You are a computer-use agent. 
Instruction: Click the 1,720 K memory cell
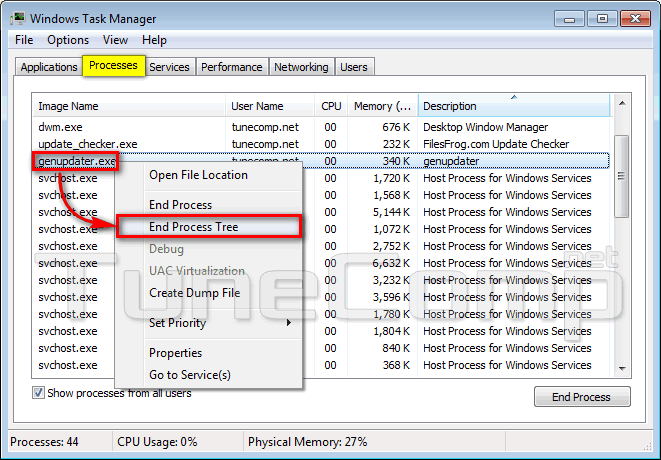(392, 178)
